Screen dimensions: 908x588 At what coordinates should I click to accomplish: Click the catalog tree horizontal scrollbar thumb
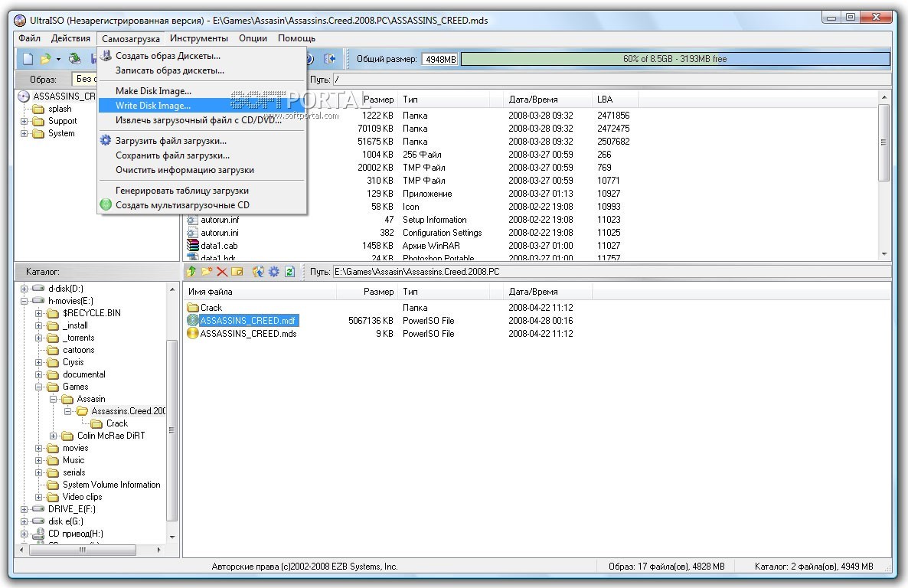pyautogui.click(x=82, y=550)
